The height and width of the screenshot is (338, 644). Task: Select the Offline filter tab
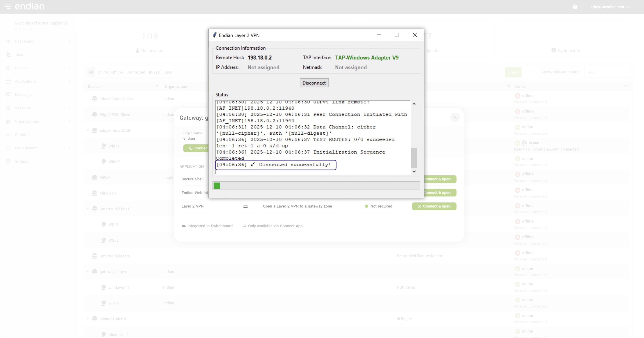point(117,72)
